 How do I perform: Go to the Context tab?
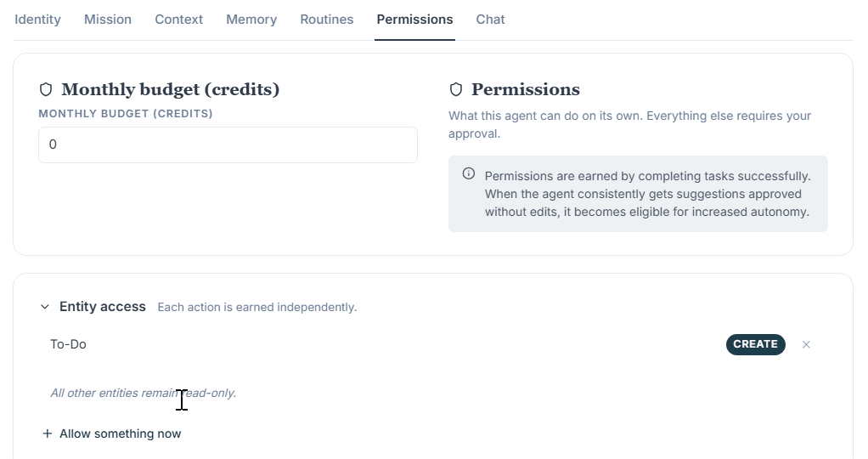click(x=179, y=20)
